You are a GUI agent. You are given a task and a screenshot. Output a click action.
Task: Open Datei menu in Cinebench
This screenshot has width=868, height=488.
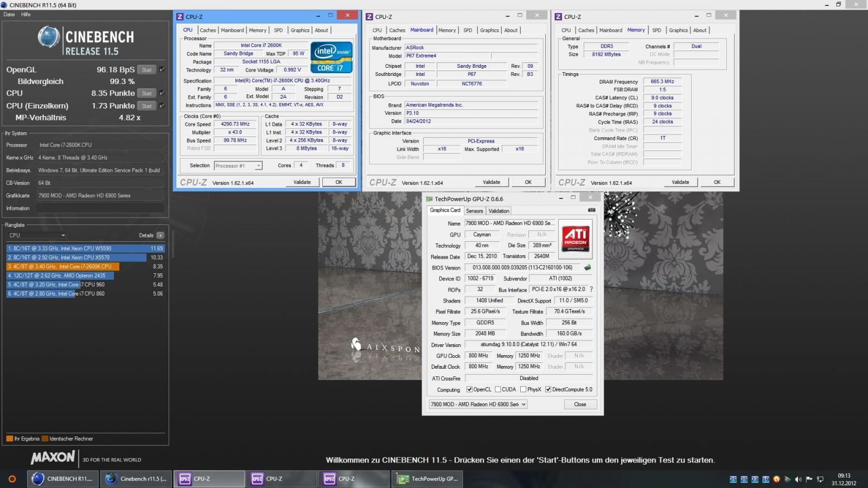pos(9,15)
